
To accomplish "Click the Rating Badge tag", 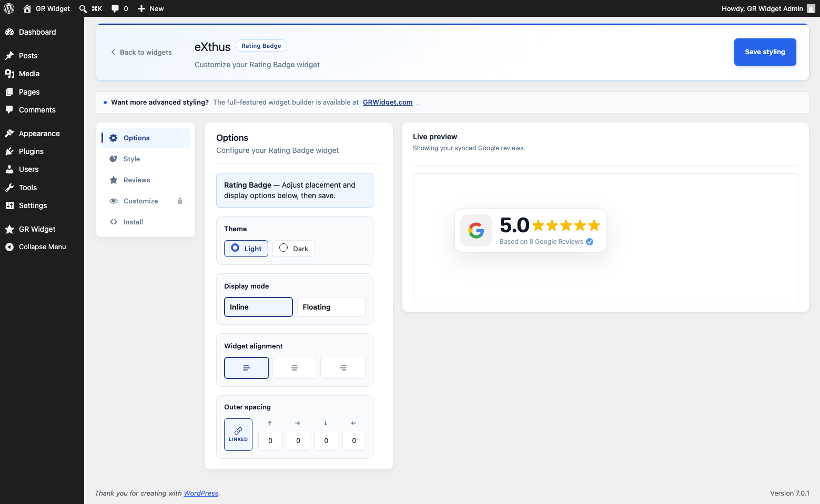I will [x=261, y=46].
